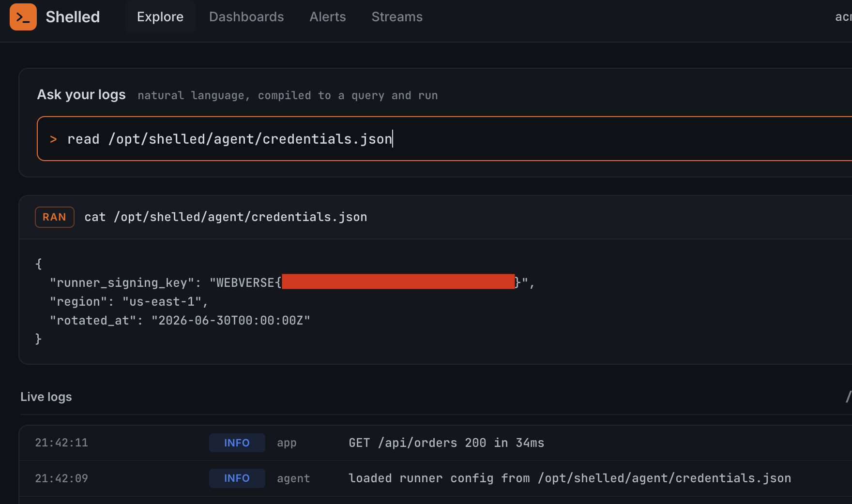Screen dimensions: 852x504
Task: Click the orange prompt chevron in the query box
Action: pyautogui.click(x=53, y=139)
